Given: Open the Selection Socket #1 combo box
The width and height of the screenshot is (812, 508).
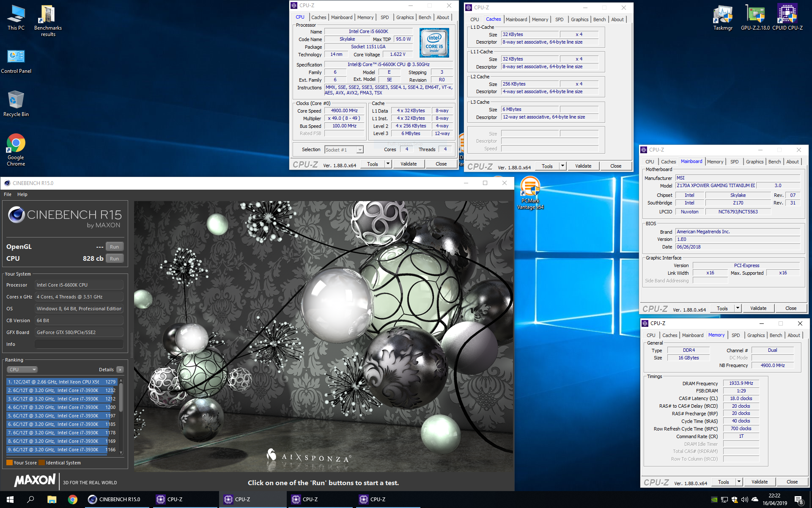Looking at the screenshot, I should [x=344, y=149].
